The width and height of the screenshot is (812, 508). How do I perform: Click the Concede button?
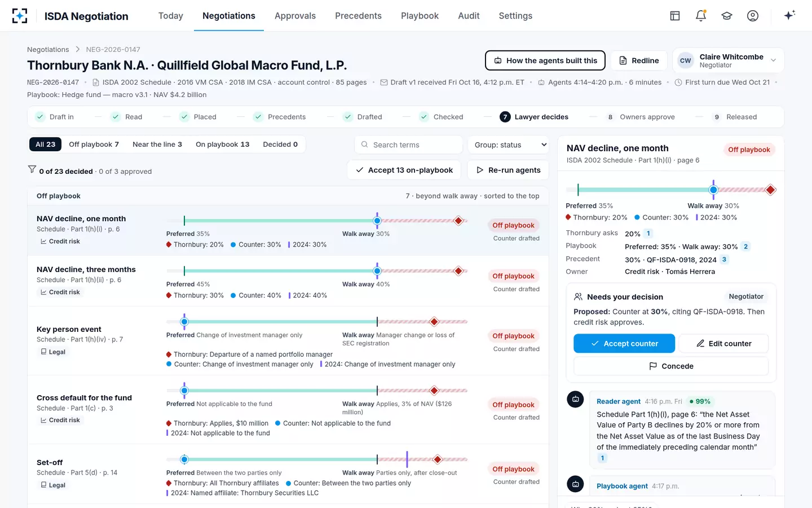tap(671, 366)
